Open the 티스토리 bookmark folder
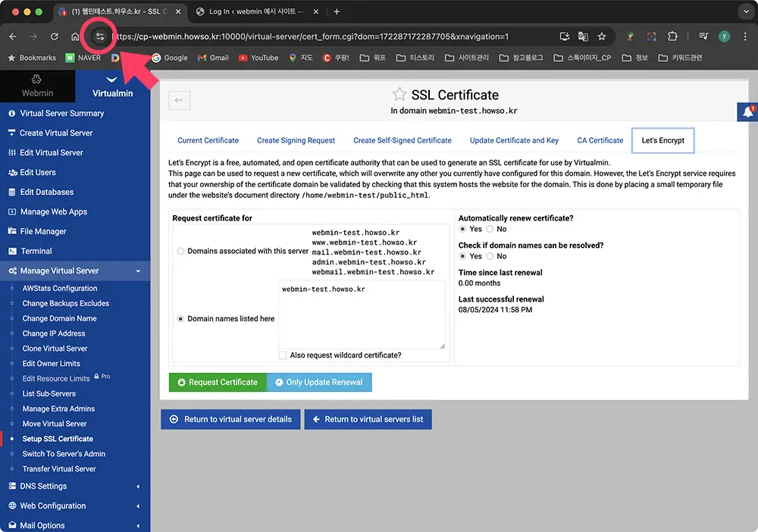Image resolution: width=758 pixels, height=532 pixels. pos(415,58)
